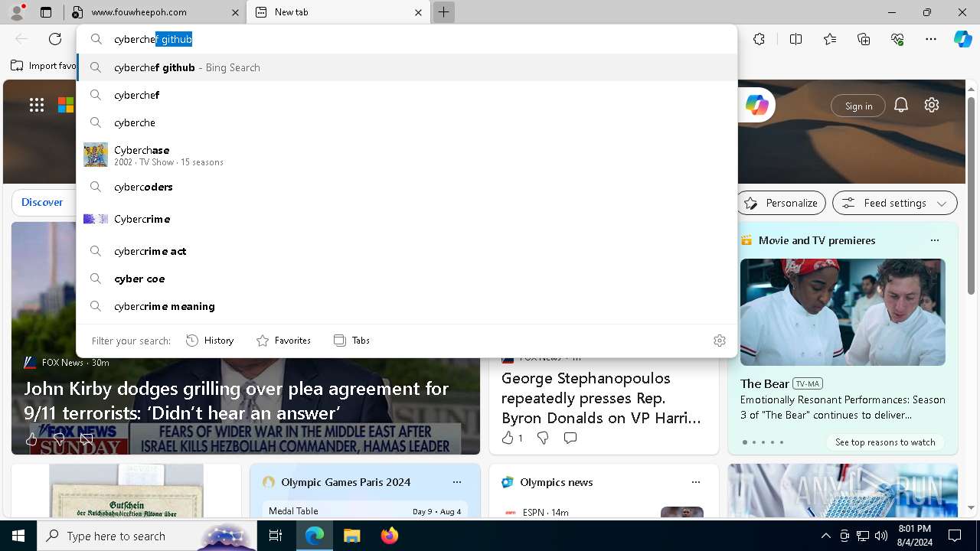This screenshot has width=980, height=551.
Task: Choose cybercrime meaning suggestion
Action: 407,306
